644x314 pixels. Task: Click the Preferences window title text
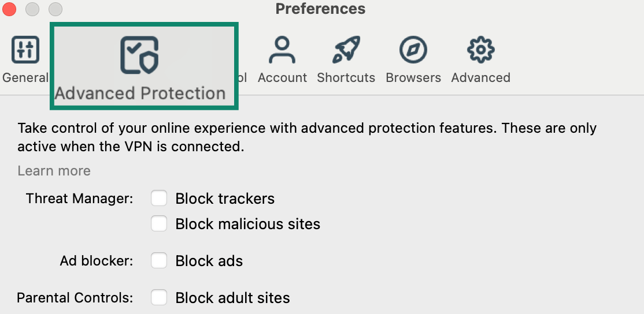coord(320,9)
